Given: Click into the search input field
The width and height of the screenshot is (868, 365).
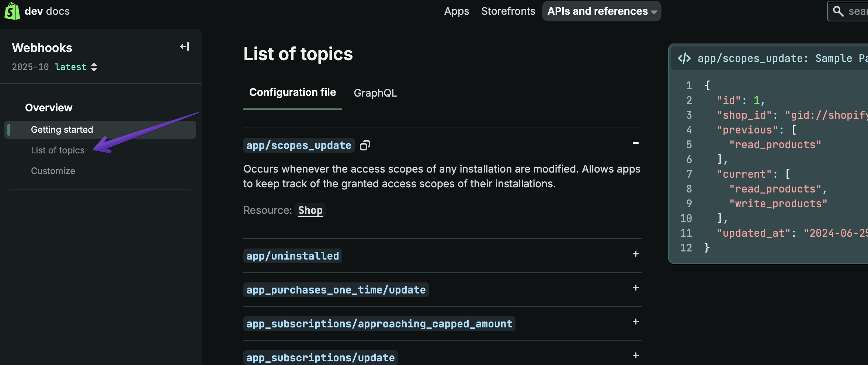Looking at the screenshot, I should tap(857, 11).
